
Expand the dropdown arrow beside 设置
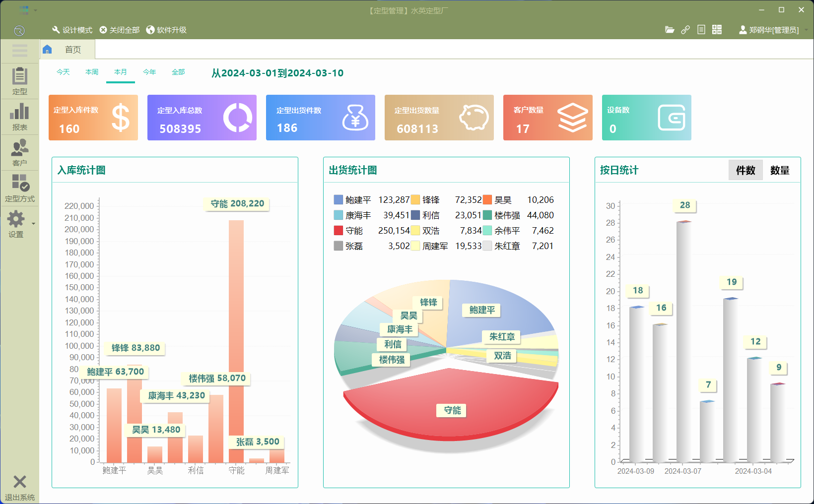(x=34, y=224)
